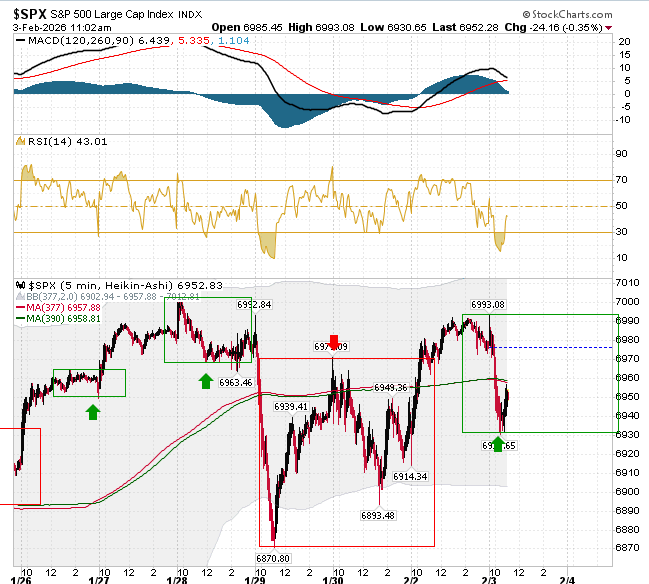Click the MACD(120,260,90) black legend line
This screenshot has width=649, height=584.
(x=20, y=41)
